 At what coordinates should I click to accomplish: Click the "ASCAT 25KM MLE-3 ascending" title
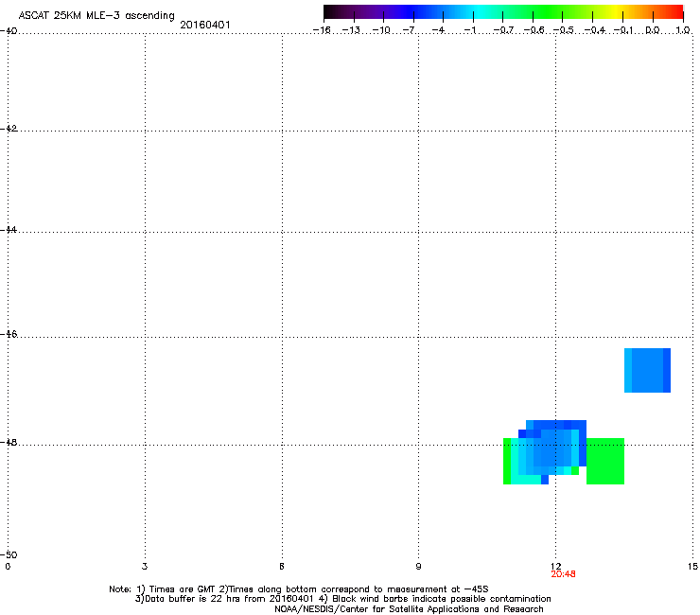click(x=96, y=16)
